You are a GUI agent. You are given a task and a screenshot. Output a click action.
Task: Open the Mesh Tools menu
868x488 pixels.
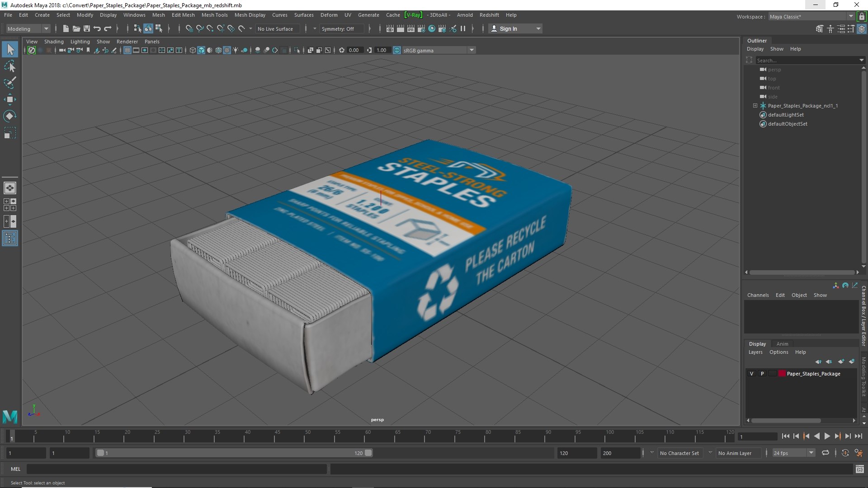(x=214, y=15)
